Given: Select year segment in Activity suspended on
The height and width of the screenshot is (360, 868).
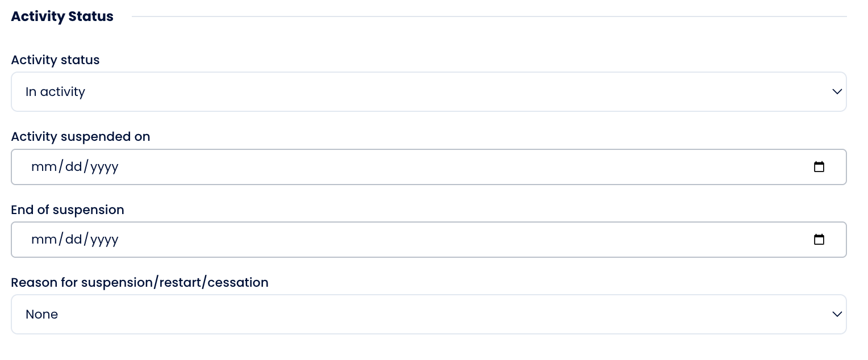Looking at the screenshot, I should 104,167.
